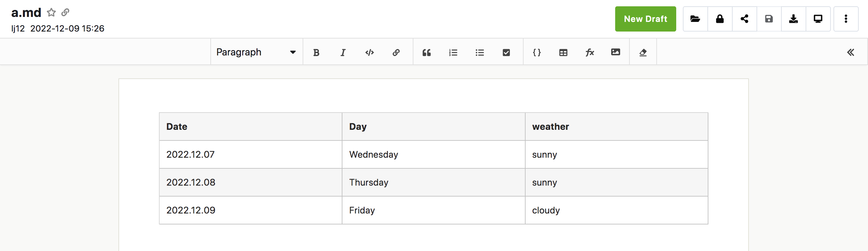This screenshot has width=868, height=251.
Task: Insert a hyperlink from toolbar
Action: 396,53
